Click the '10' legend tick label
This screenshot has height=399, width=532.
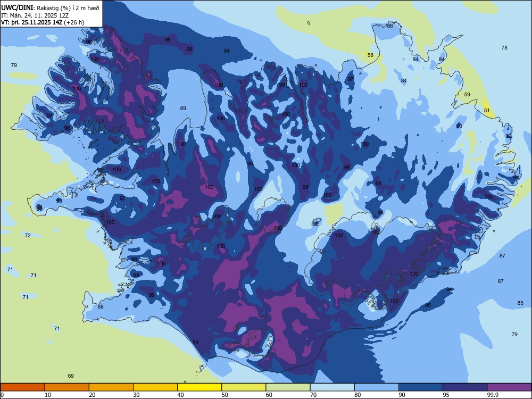(x=48, y=395)
